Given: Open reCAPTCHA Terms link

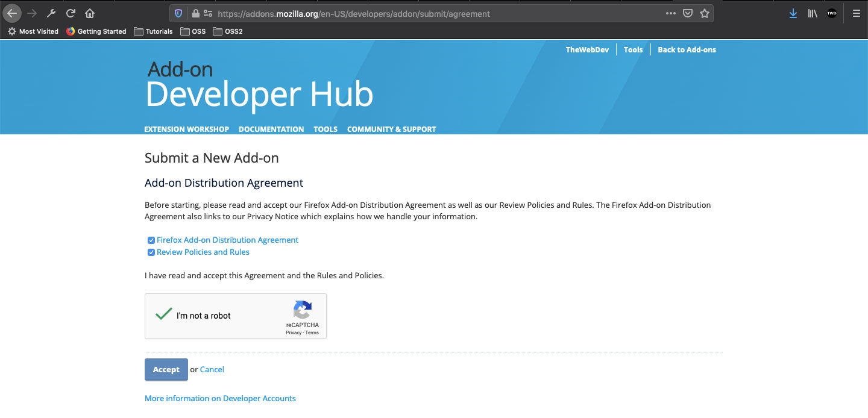Looking at the screenshot, I should coord(312,332).
